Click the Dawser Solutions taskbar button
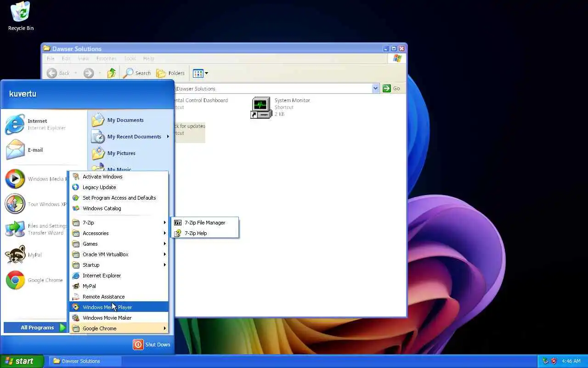The width and height of the screenshot is (588, 368). point(85,361)
